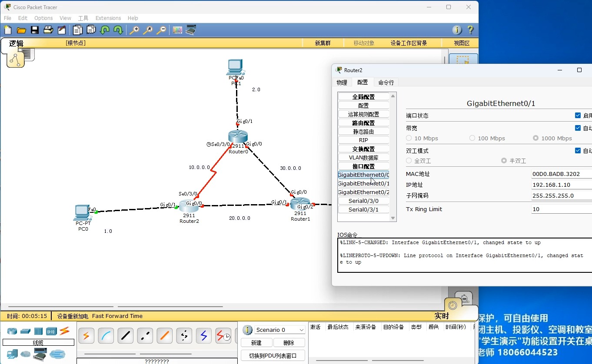The width and height of the screenshot is (592, 364).
Task: Zoom in on the workspace
Action: point(134,30)
